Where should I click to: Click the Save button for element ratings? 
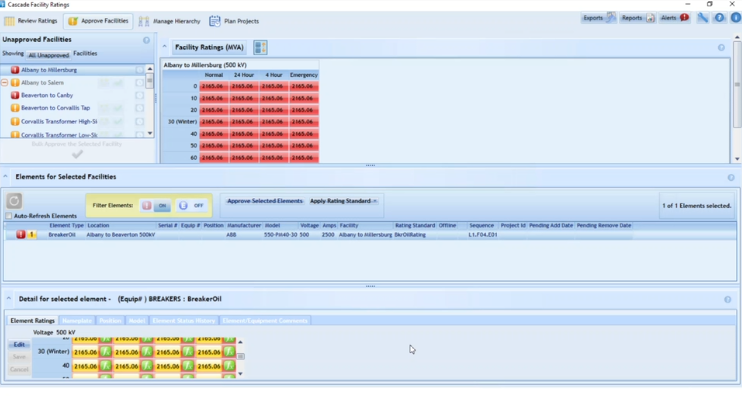coord(19,357)
